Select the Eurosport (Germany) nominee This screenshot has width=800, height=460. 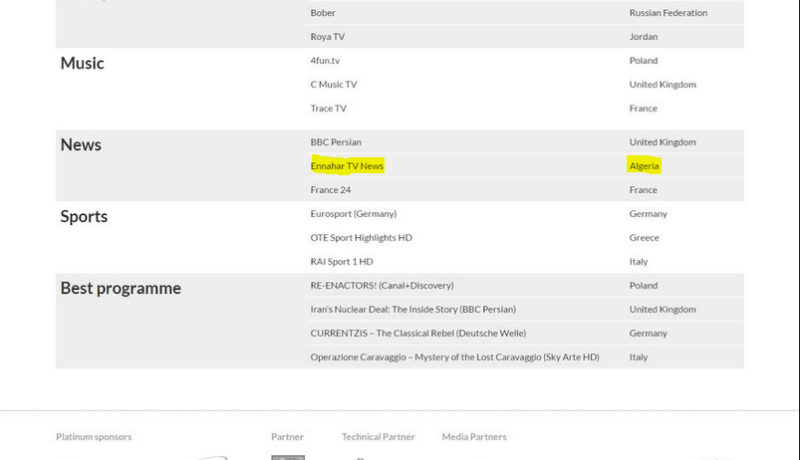pyautogui.click(x=354, y=214)
